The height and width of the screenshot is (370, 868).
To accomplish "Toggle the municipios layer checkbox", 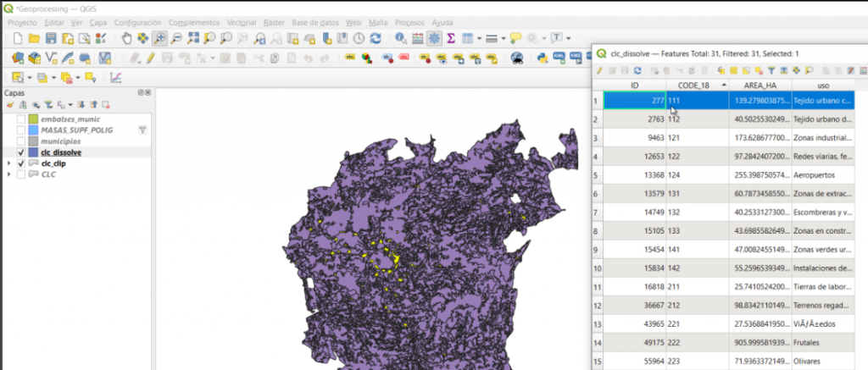I will point(21,141).
